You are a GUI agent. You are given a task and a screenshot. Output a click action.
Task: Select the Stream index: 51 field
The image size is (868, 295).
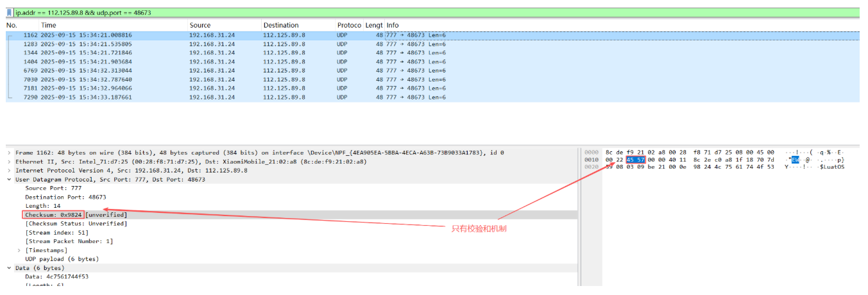coord(56,233)
